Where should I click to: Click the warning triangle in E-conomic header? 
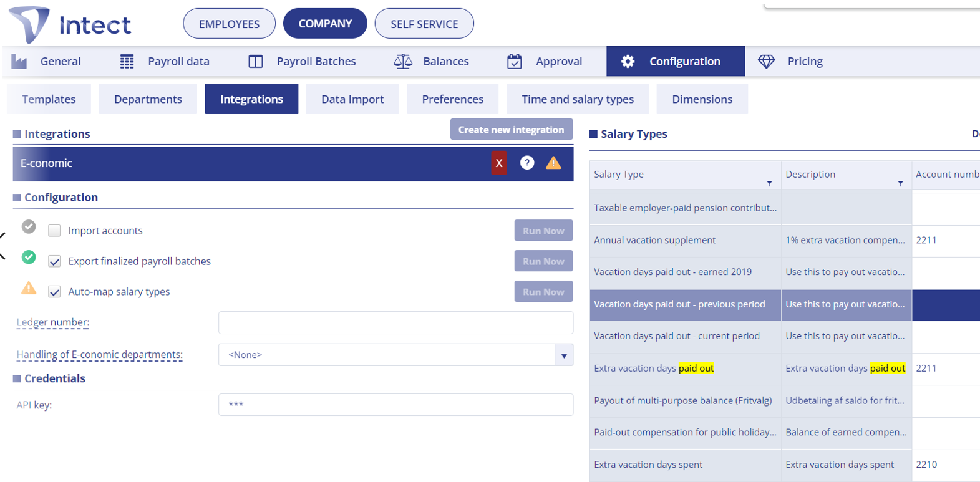click(553, 163)
